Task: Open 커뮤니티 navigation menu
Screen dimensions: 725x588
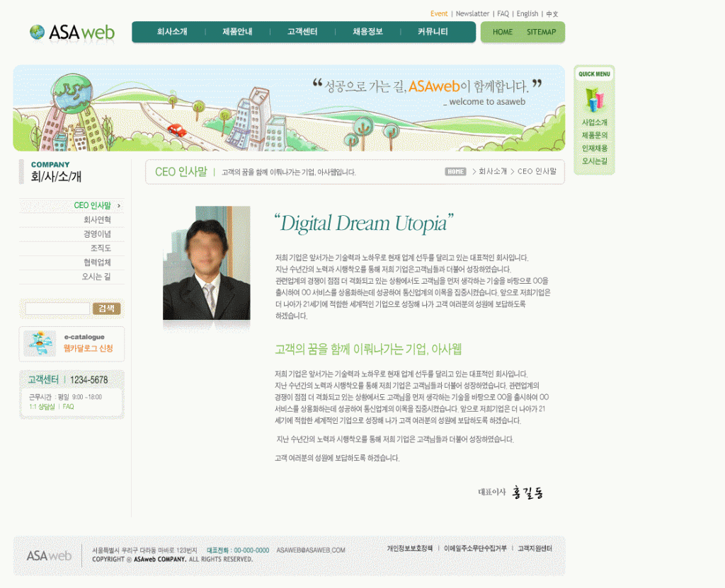Action: click(x=433, y=32)
